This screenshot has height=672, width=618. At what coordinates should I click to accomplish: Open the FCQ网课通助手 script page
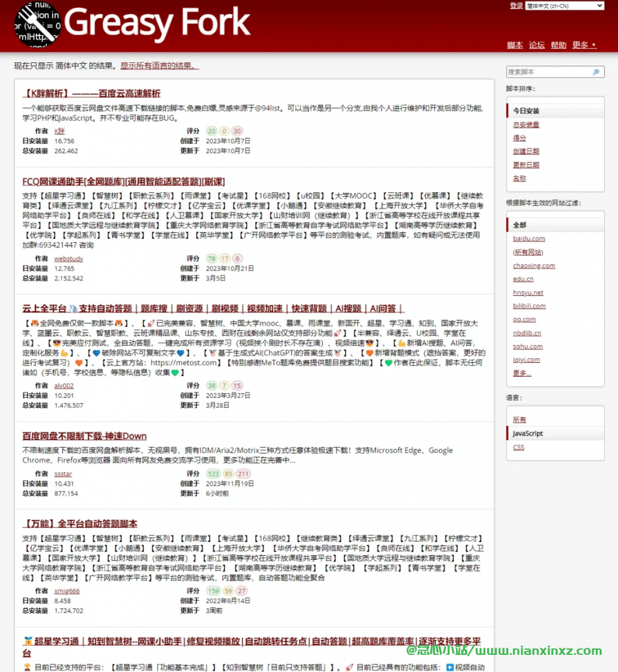pyautogui.click(x=123, y=182)
